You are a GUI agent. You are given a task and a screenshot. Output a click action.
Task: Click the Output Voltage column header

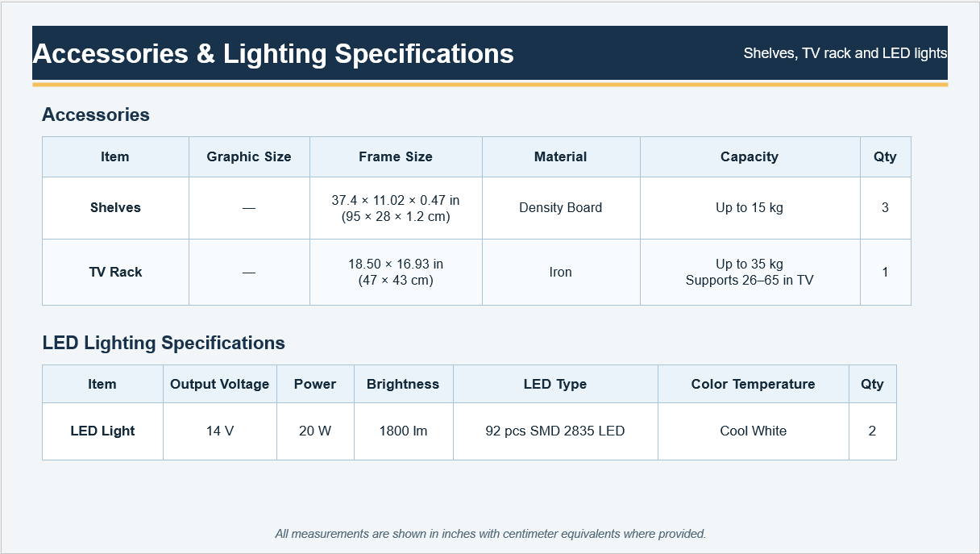tap(220, 384)
